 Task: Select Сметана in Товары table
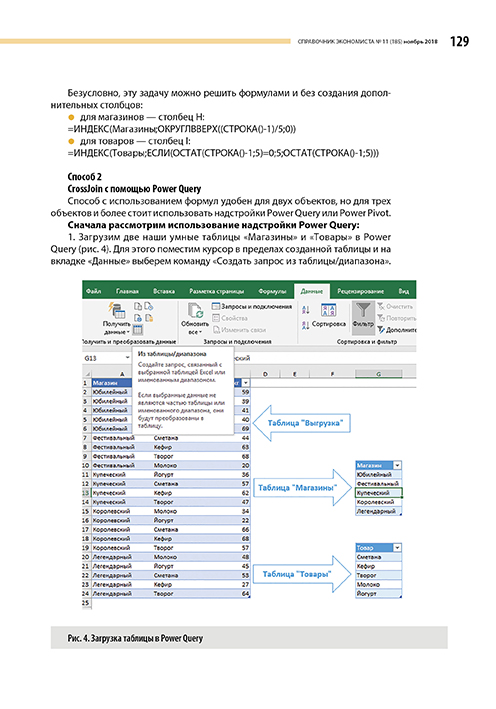pos(378,557)
